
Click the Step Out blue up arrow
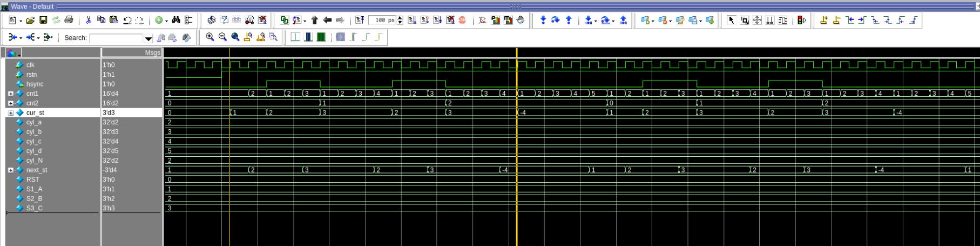(x=568, y=20)
